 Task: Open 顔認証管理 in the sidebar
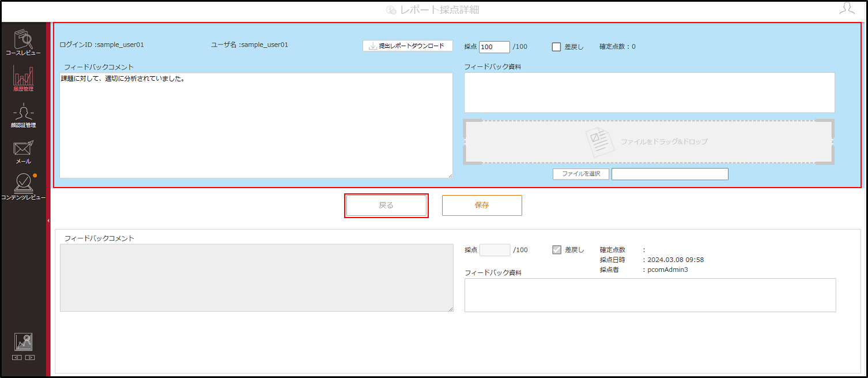coord(24,115)
